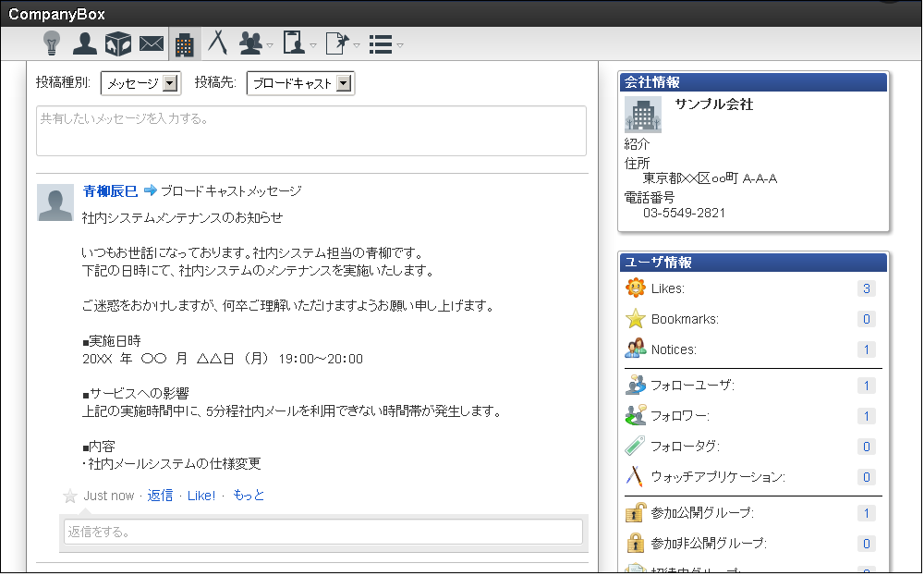924x576 pixels.
Task: Click the 青柳辰巳 avatar thumbnail
Action: (x=55, y=202)
